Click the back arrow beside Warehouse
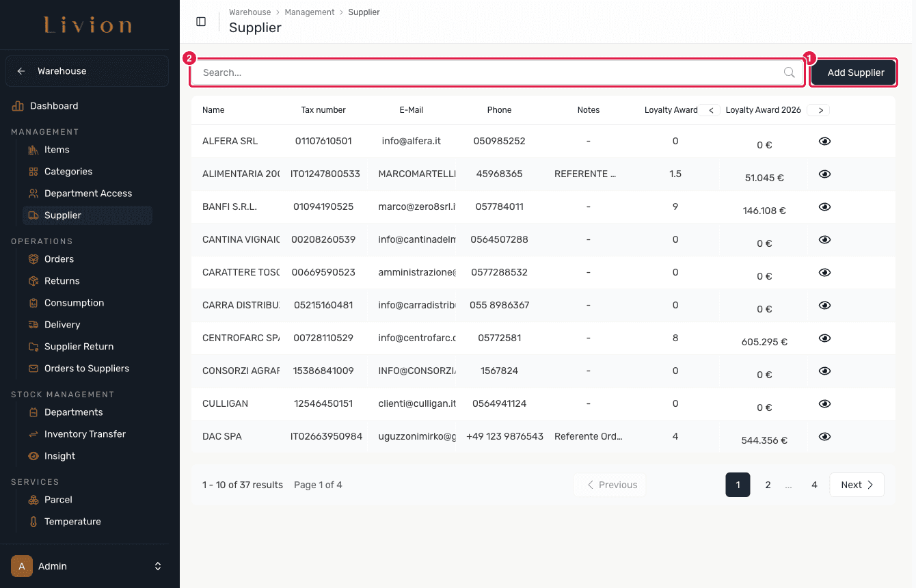The width and height of the screenshot is (916, 588). 21,71
